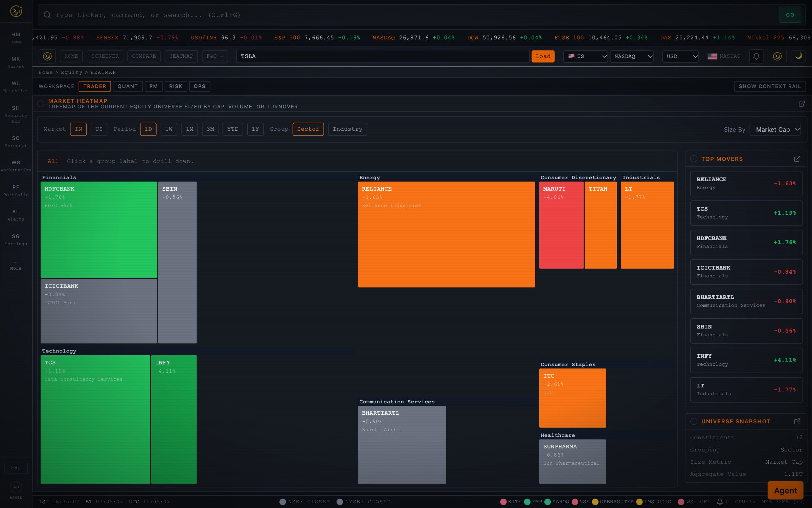Click the ADMIN avatar icon
This screenshot has height=508, width=812.
(x=16, y=487)
